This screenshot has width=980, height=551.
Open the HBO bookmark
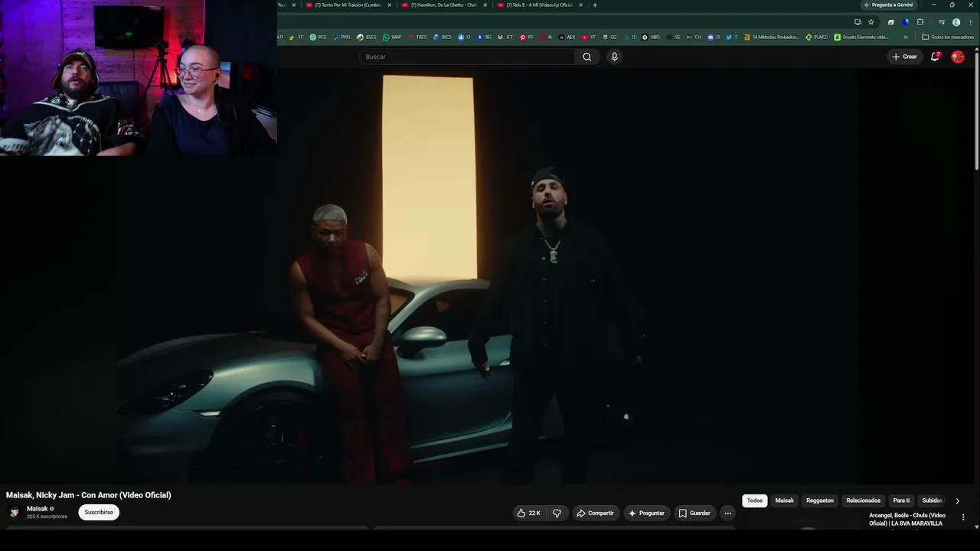click(x=651, y=37)
